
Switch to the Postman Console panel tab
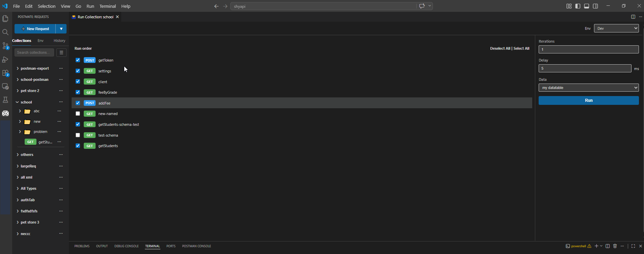197,246
